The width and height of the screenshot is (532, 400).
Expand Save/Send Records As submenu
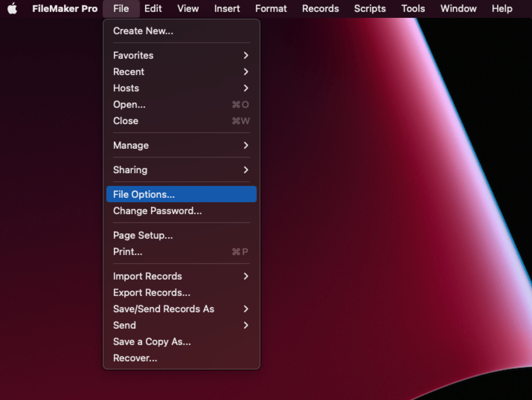[x=181, y=309]
